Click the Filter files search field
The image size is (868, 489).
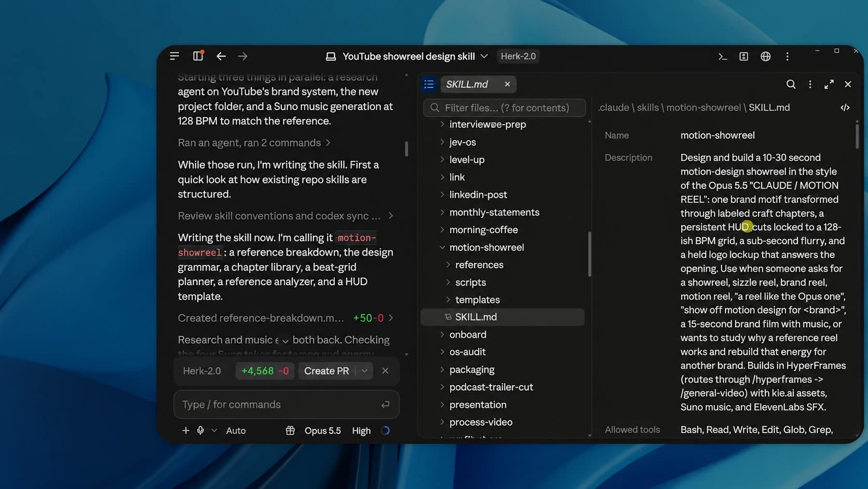505,108
